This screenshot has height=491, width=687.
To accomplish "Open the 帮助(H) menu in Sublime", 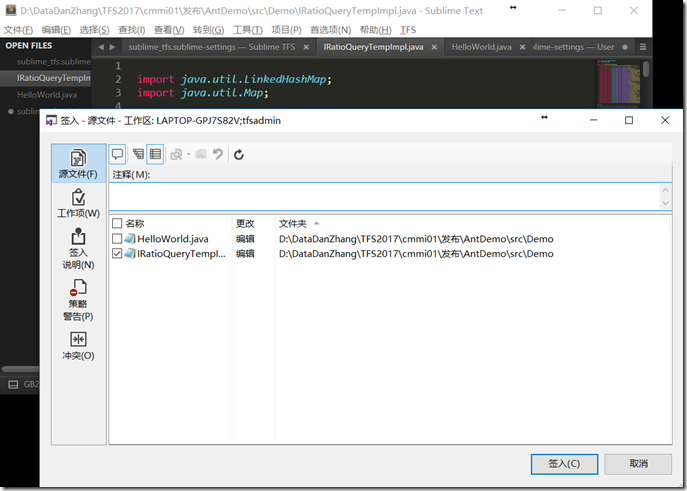I will tap(375, 30).
